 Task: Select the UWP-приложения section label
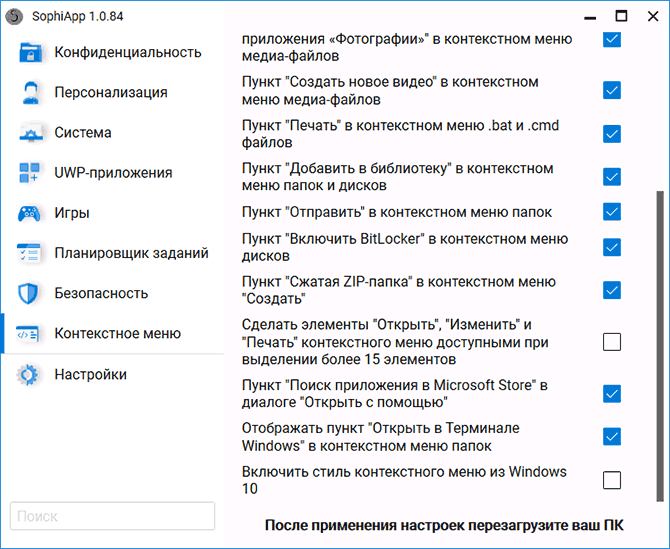pos(113,173)
